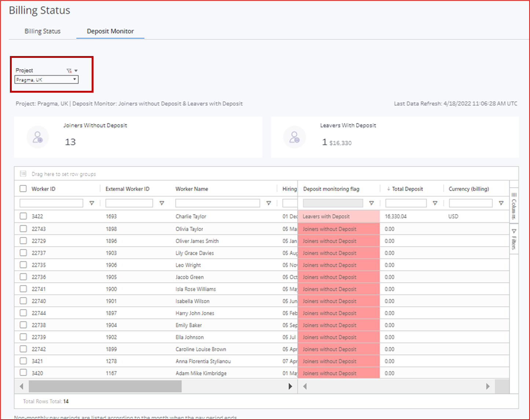Click the Leavers With Deposit person icon

click(x=295, y=137)
